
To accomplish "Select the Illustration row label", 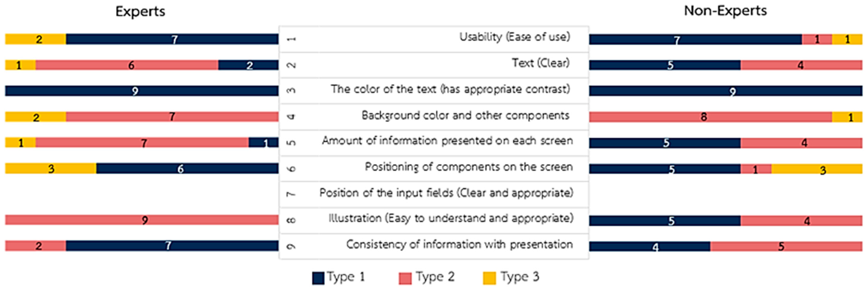I will click(x=451, y=218).
